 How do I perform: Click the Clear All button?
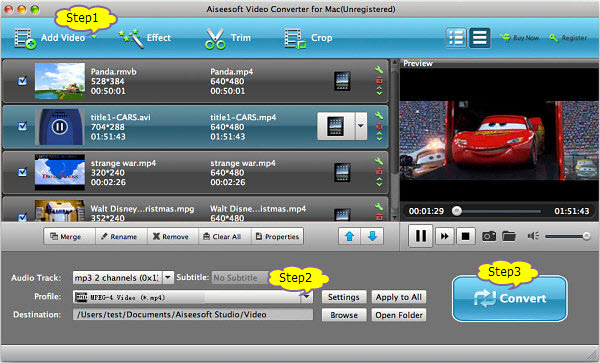point(225,236)
